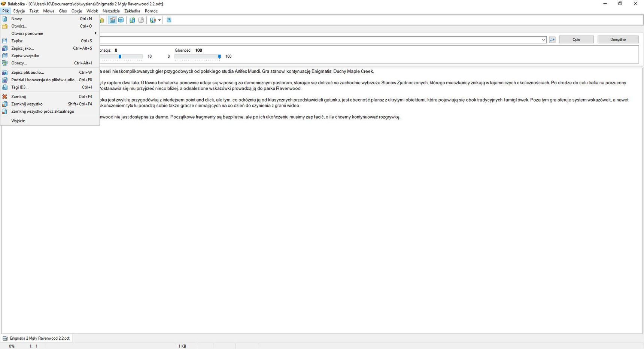Toggle the highlighted panel toolbar icon
The image size is (644, 349).
[x=112, y=20]
